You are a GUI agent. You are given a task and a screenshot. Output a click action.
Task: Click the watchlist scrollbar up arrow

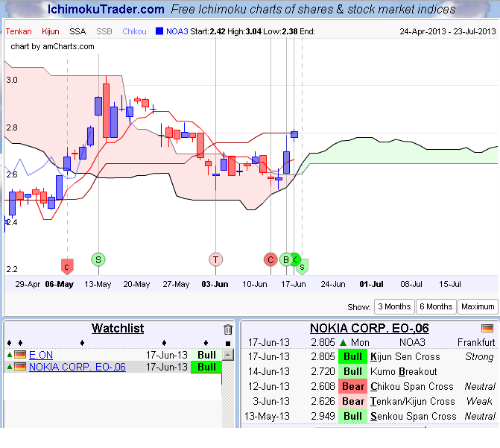(228, 355)
